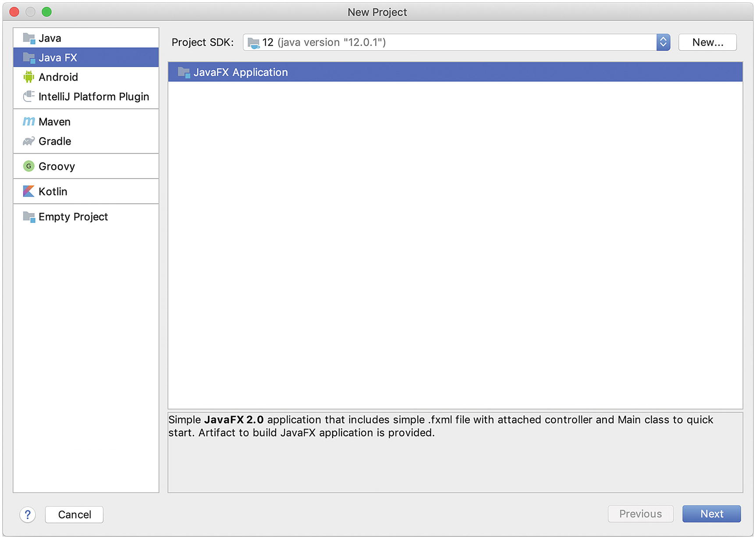Click the Gradle elephant icon
This screenshot has width=756, height=539.
point(29,141)
